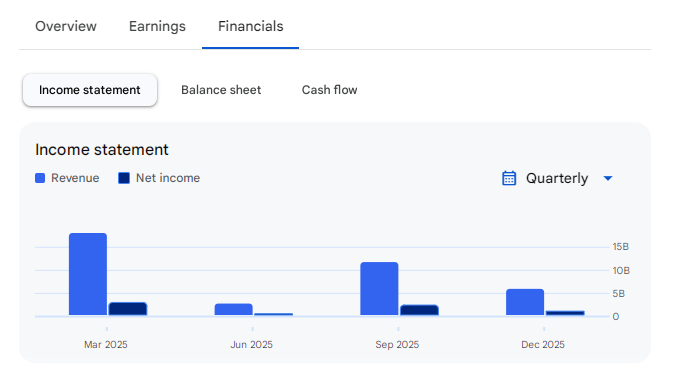The width and height of the screenshot is (674, 373).
Task: Select the Sep 2025 revenue bar
Action: (379, 289)
